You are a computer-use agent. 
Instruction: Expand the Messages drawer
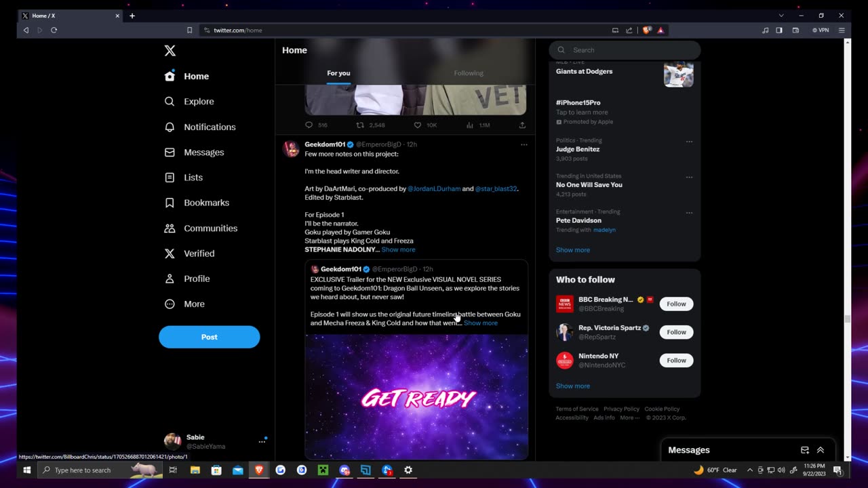tap(821, 450)
